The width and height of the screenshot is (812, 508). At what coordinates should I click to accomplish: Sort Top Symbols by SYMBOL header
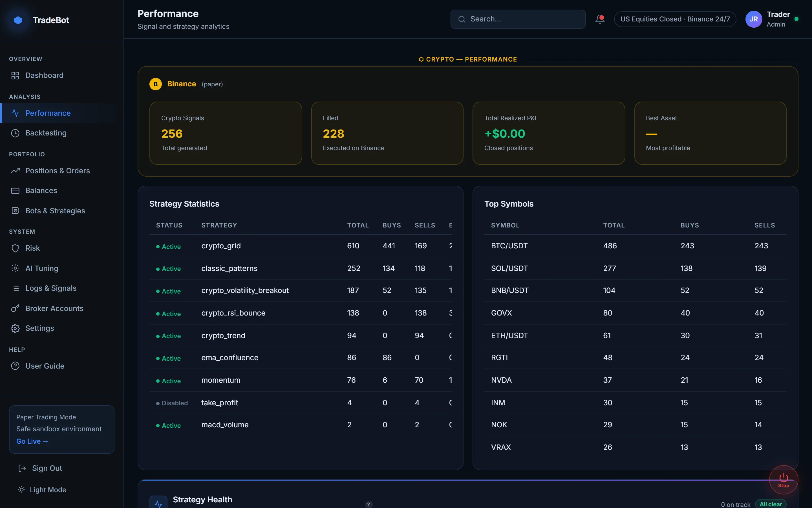(505, 225)
